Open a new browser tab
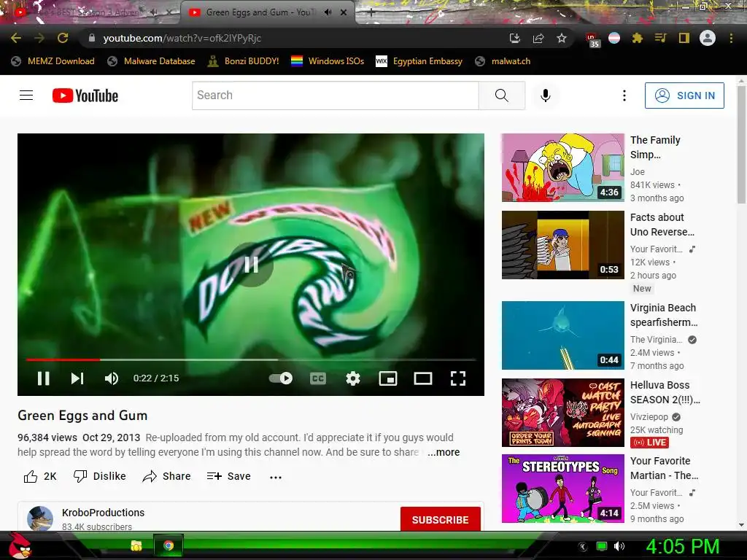 click(371, 13)
